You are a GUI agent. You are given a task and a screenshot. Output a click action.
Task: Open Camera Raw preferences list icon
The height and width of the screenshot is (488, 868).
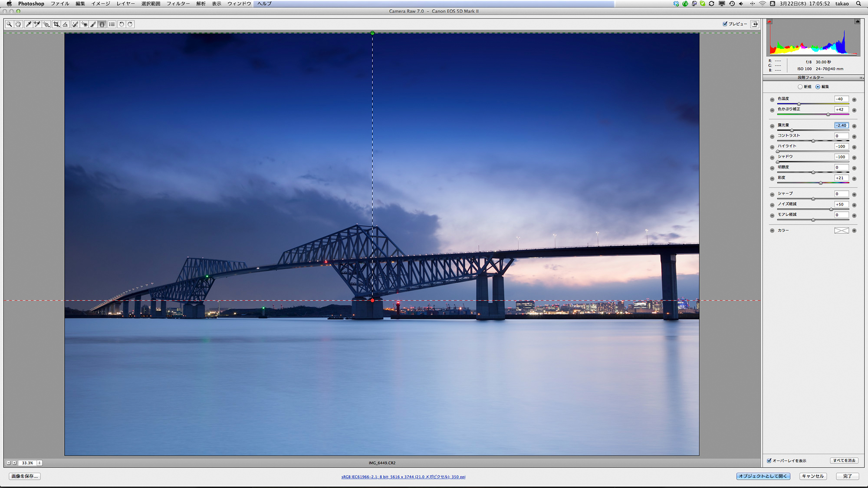112,24
